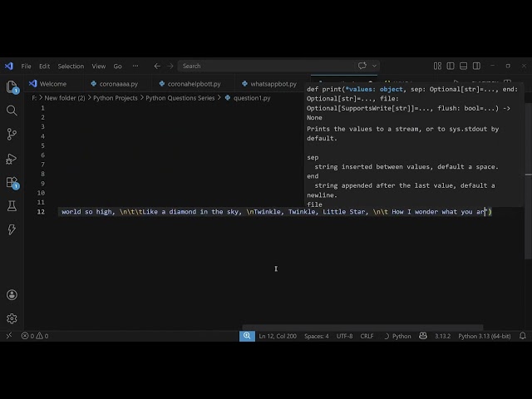Toggle the secondary side bar

coord(476,66)
